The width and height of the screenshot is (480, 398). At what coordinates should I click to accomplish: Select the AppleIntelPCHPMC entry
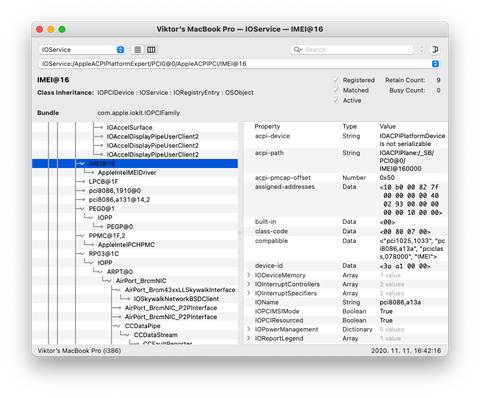pos(126,245)
